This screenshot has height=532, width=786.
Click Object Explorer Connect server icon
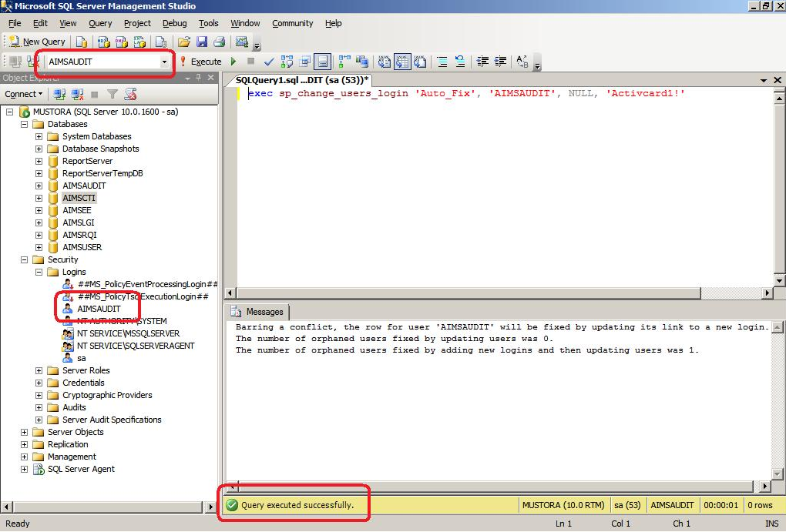(59, 94)
